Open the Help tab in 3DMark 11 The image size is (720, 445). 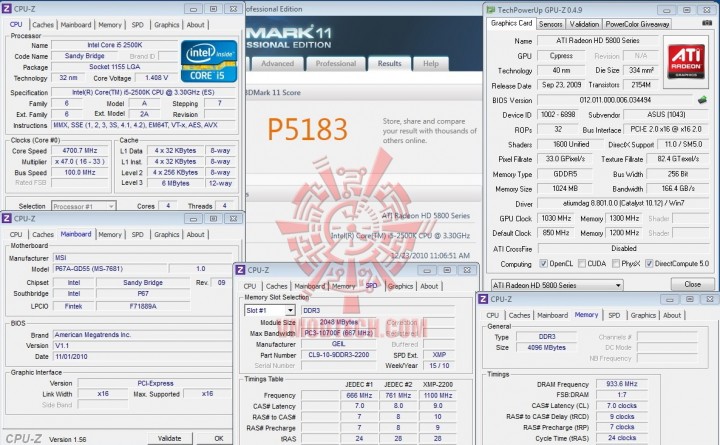click(x=431, y=64)
